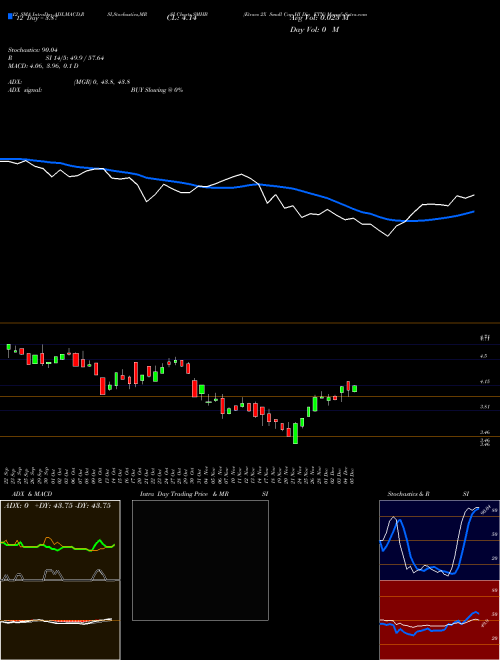This screenshot has width=500, height=660.
Task: Open the blue Stochastics oscillator chart panel
Action: click(x=439, y=540)
